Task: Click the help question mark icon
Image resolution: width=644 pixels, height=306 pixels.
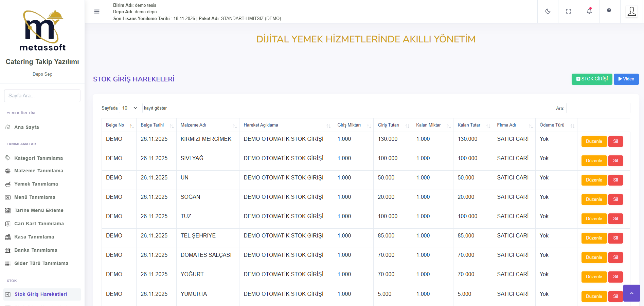Action: [x=609, y=11]
